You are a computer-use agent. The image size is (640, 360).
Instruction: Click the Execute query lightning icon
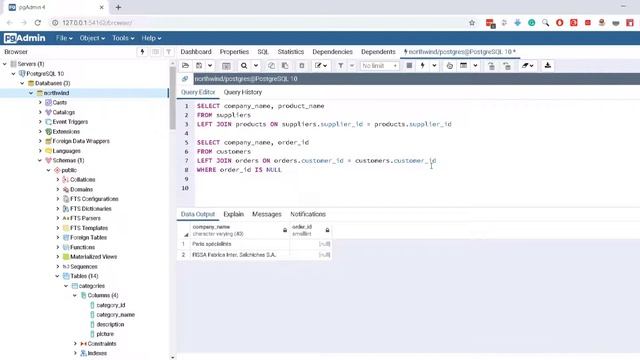423,66
